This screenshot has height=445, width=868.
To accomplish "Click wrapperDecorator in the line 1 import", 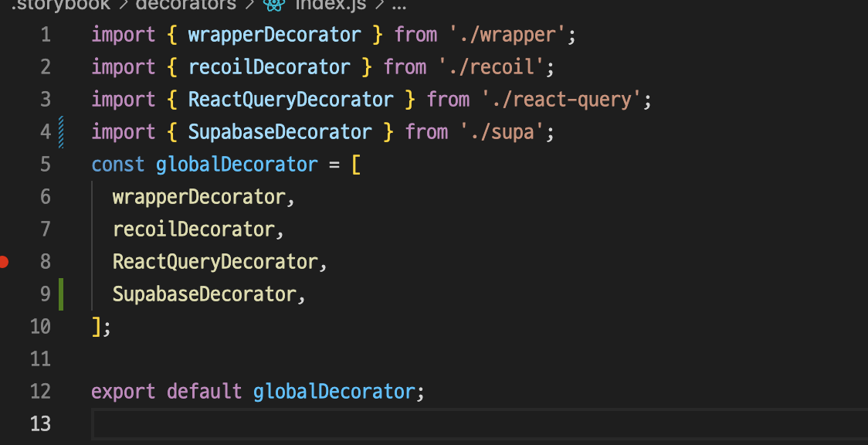I will [x=275, y=35].
